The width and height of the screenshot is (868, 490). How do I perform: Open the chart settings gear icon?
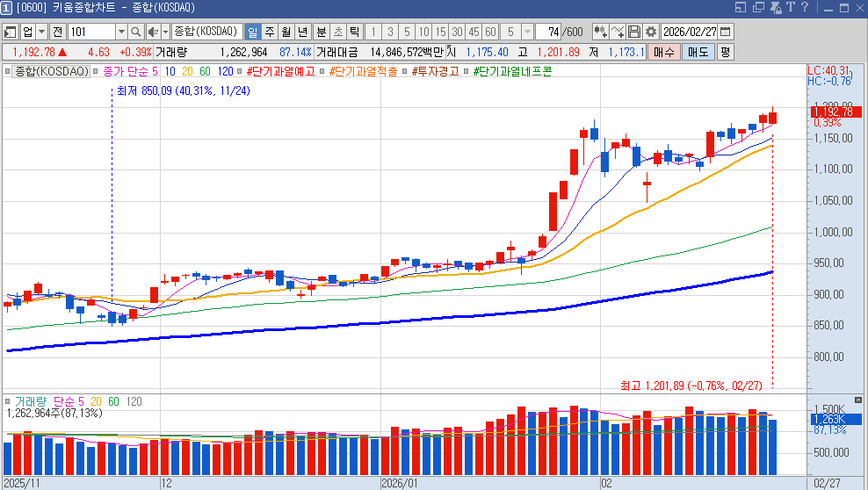pyautogui.click(x=650, y=32)
